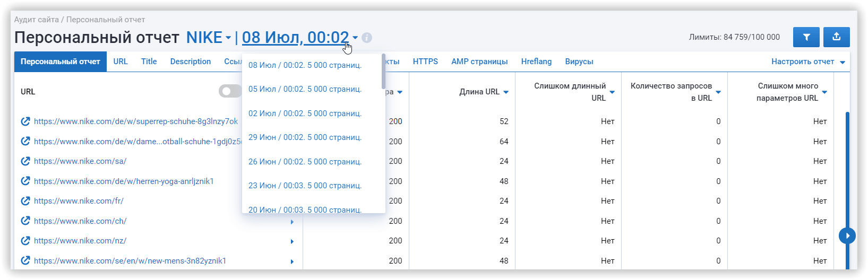
Task: Switch to the HTTPS tab
Action: click(x=425, y=62)
